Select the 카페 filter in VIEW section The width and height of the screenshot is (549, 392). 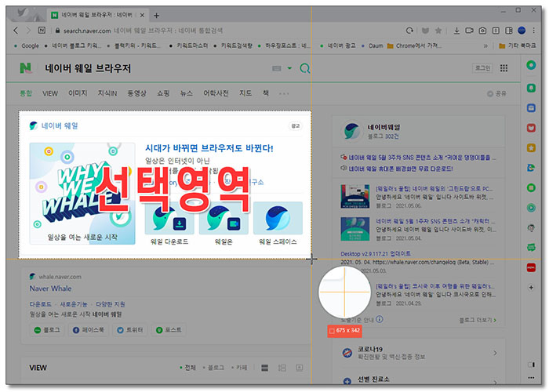pos(239,368)
